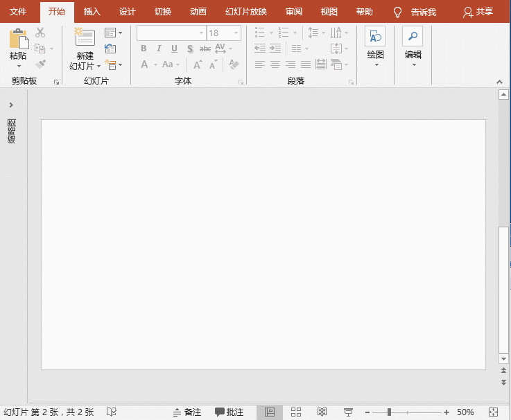
Task: Open the 批注 Comments pane
Action: (229, 412)
